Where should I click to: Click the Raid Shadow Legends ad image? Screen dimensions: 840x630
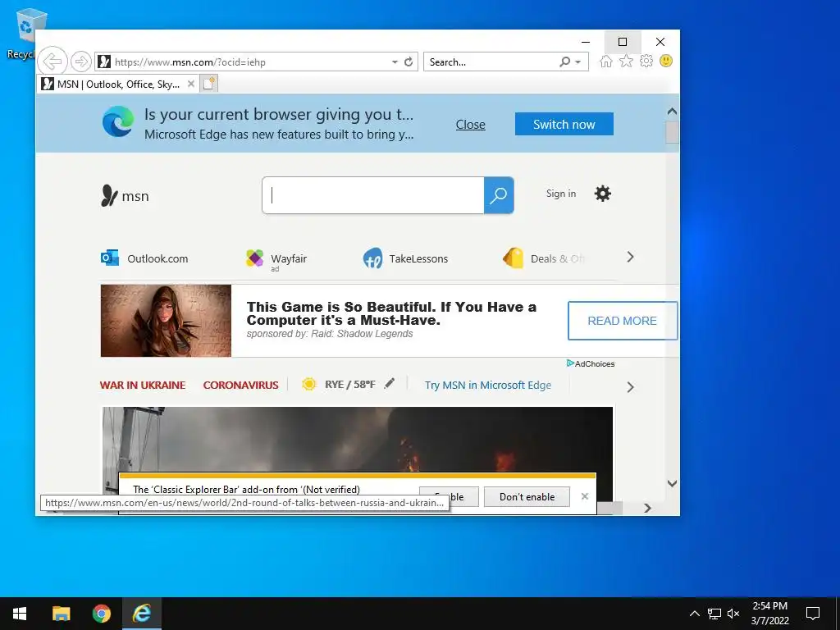(x=166, y=321)
